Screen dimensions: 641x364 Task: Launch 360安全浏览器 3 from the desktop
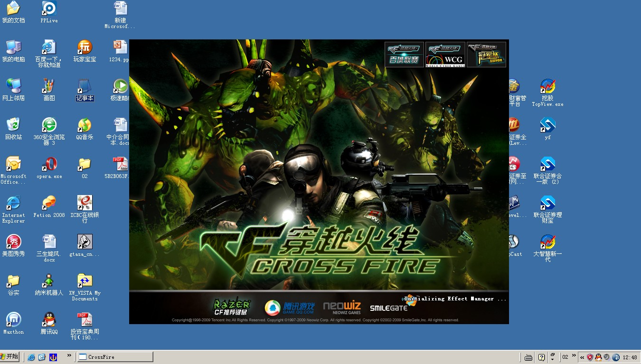[49, 131]
